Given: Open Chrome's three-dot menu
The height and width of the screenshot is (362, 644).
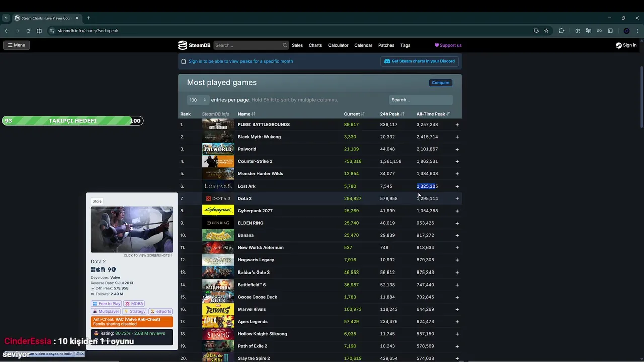Looking at the screenshot, I should (637, 31).
